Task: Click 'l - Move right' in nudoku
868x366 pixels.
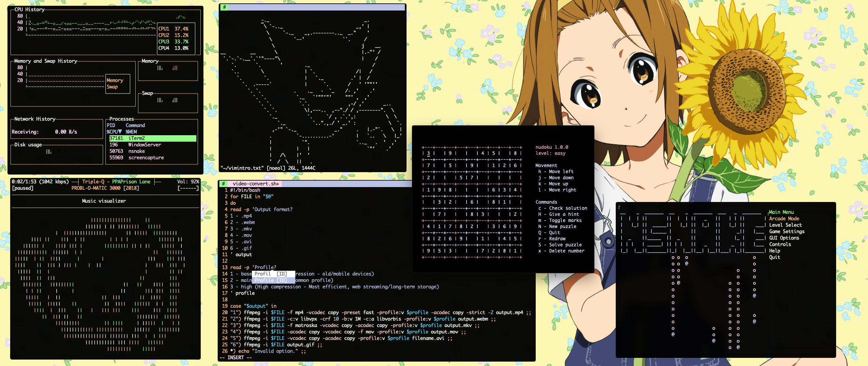Action: (x=557, y=190)
